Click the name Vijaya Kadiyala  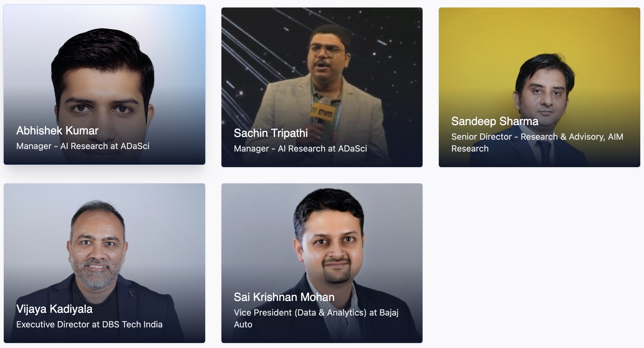54,309
